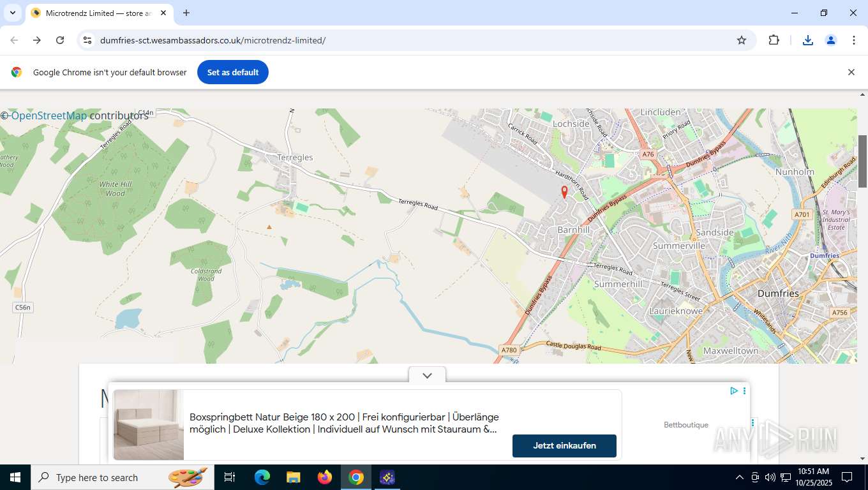Image resolution: width=868 pixels, height=490 pixels.
Task: Bookmark this page with the star icon
Action: point(742,40)
